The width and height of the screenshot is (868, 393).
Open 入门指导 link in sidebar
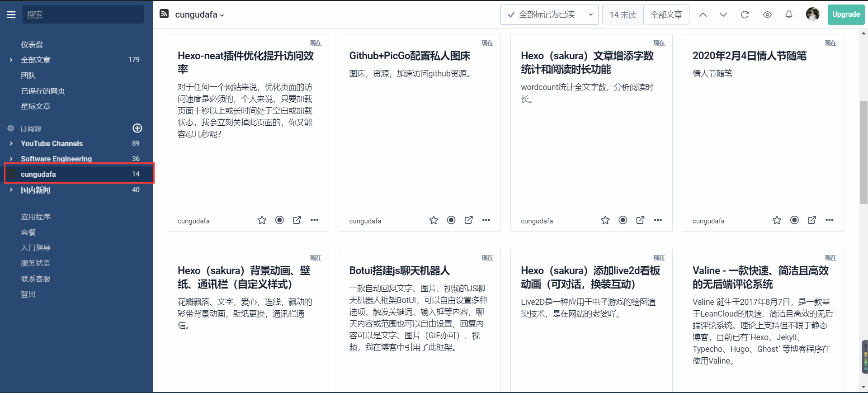36,247
